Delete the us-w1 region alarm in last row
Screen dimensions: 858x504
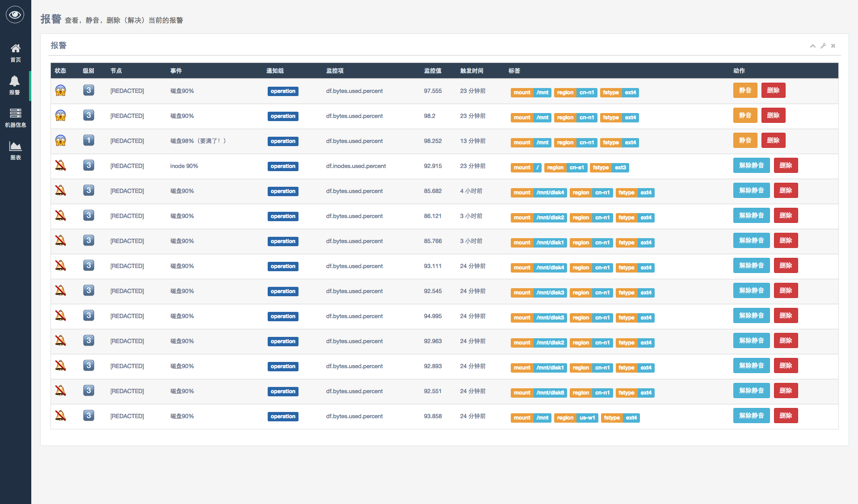click(x=786, y=416)
